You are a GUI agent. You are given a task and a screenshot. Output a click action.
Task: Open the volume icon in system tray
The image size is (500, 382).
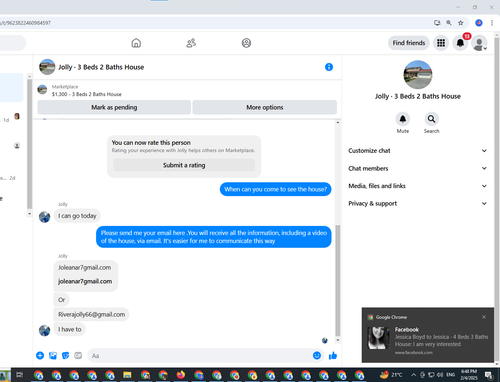pos(440,375)
